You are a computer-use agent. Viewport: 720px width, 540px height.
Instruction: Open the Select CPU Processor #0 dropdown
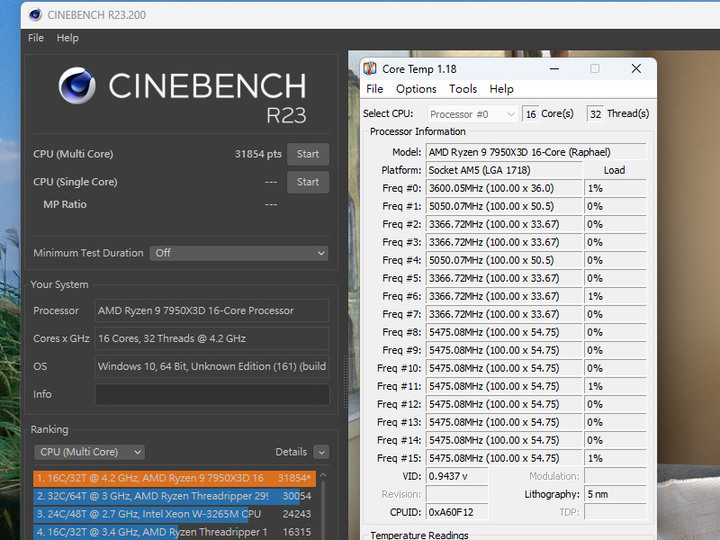point(472,114)
